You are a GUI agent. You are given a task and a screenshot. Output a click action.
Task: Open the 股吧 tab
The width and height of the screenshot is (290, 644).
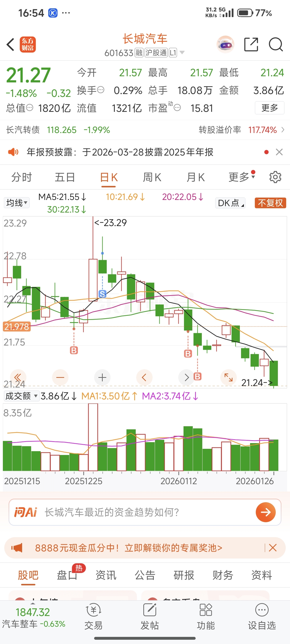click(28, 575)
